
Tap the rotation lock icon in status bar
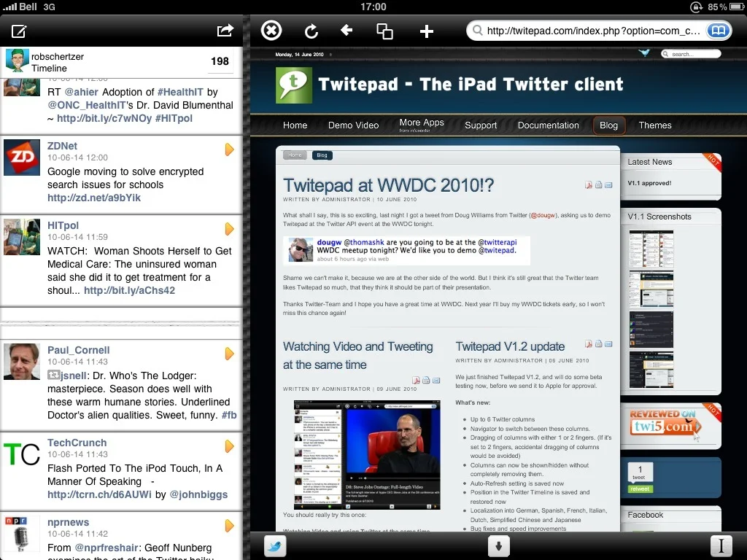(695, 7)
